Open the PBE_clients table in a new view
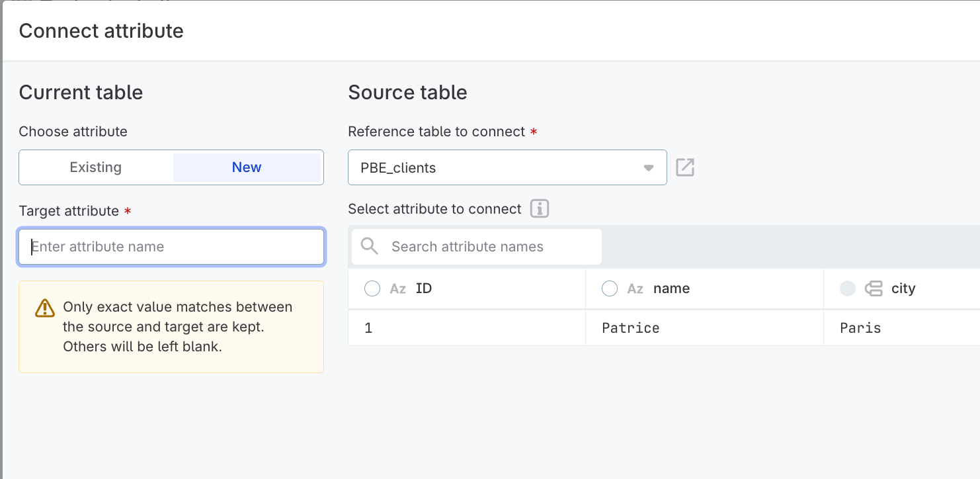This screenshot has width=980, height=479. click(x=685, y=167)
